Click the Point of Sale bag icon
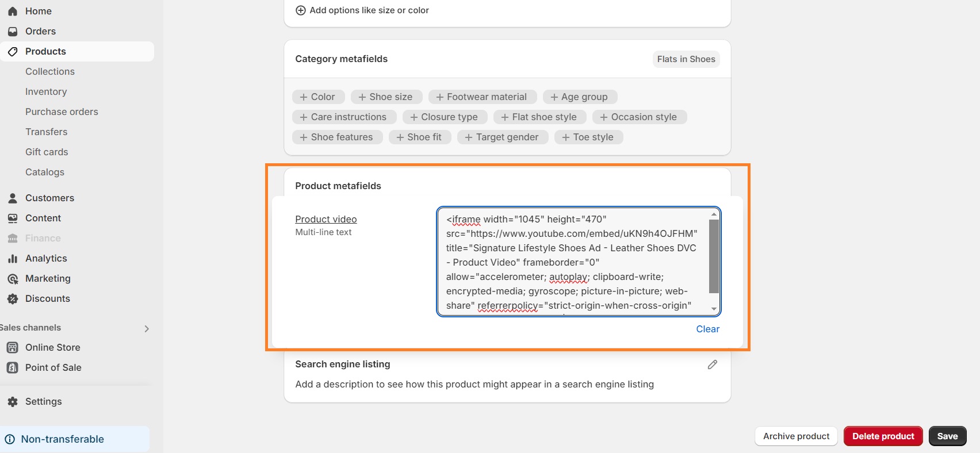 (13, 367)
